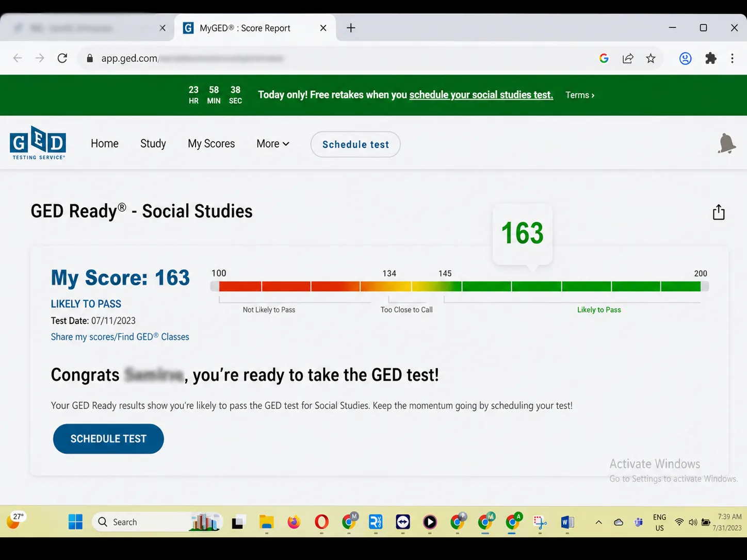Click the 'GED Ready - Social Studies' heading

pyautogui.click(x=141, y=211)
